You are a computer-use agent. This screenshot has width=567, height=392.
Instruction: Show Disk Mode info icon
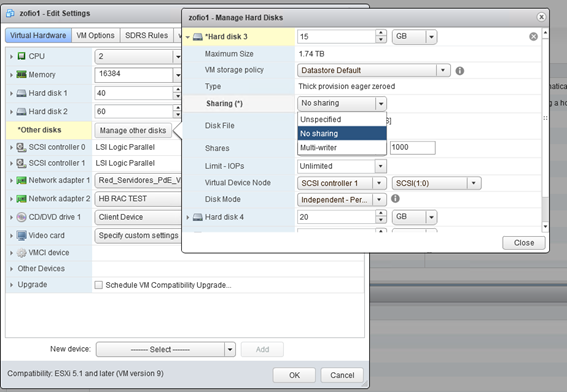pos(395,199)
